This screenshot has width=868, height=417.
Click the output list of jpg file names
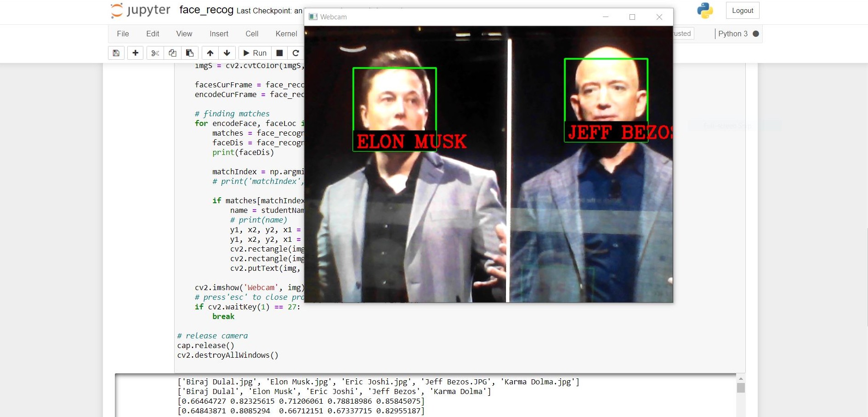pos(378,382)
